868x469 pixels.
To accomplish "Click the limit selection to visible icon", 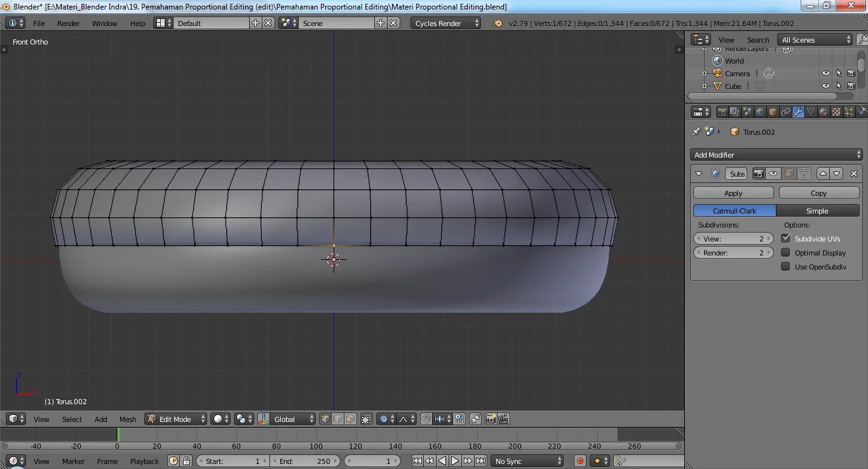I will (x=367, y=419).
